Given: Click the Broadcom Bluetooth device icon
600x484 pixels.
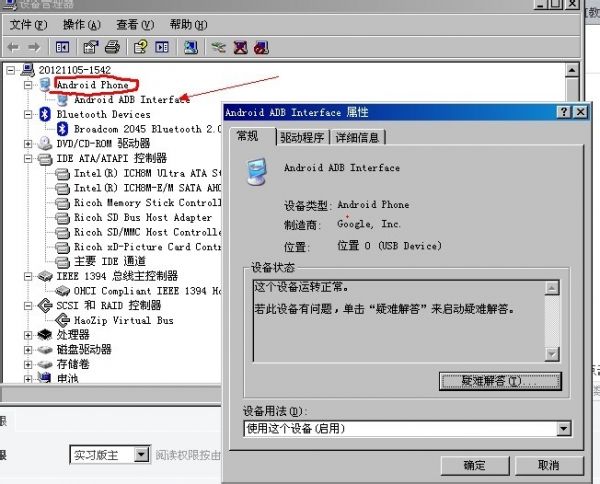Looking at the screenshot, I should click(62, 129).
